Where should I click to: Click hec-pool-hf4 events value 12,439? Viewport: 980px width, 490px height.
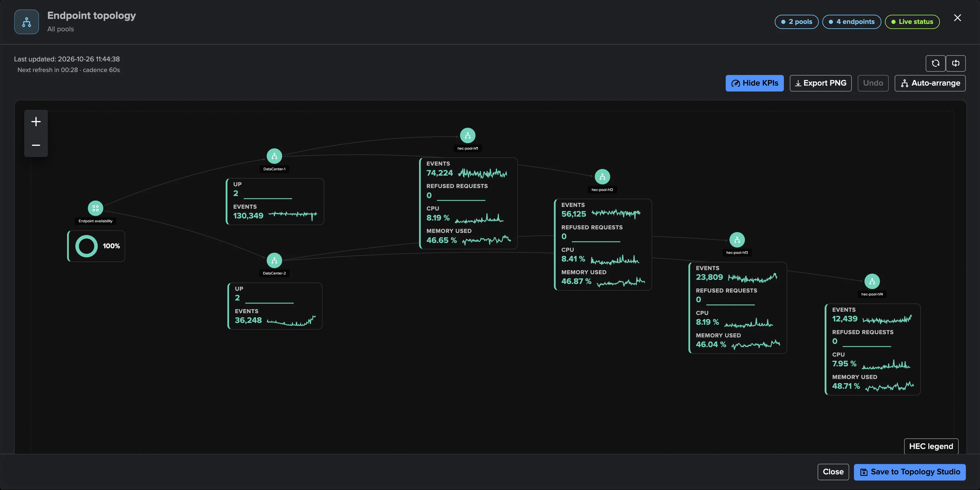click(844, 319)
